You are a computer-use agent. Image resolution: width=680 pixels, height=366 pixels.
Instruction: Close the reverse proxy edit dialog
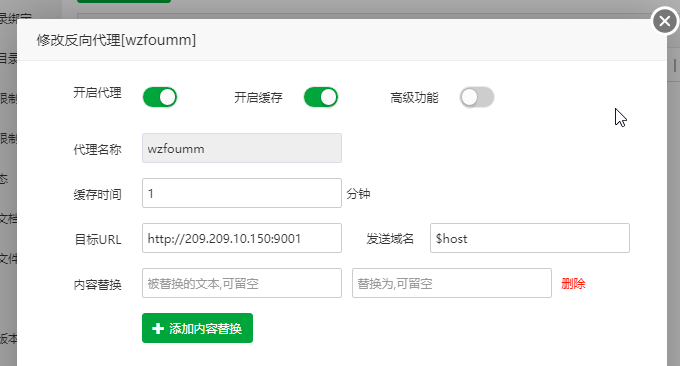(x=664, y=20)
